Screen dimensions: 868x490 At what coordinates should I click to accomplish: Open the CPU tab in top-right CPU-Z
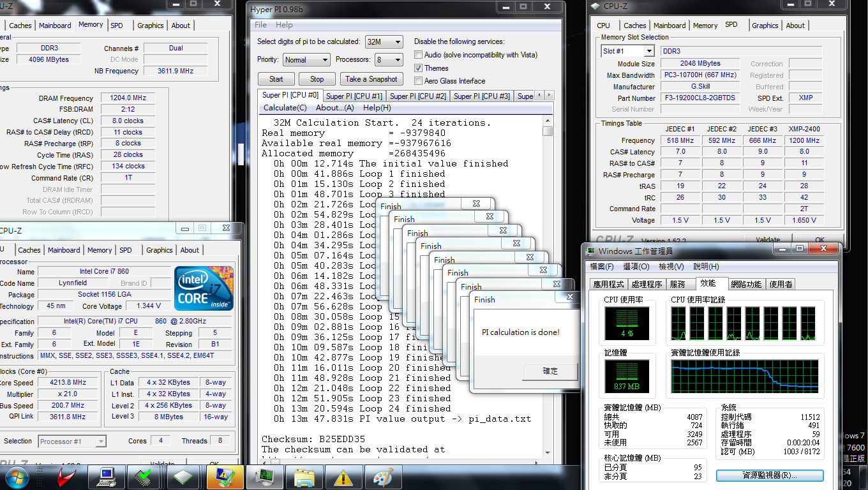[603, 26]
